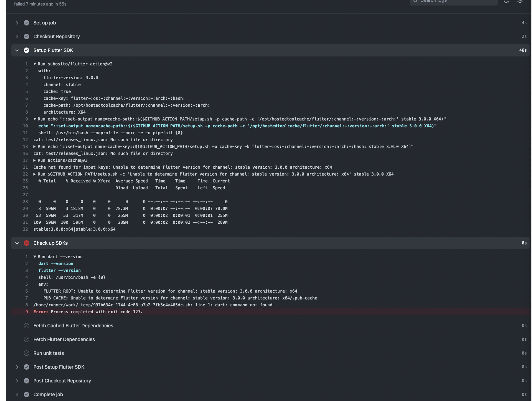
Task: Expand the Post Setup Flutter SDK step
Action: [x=17, y=367]
